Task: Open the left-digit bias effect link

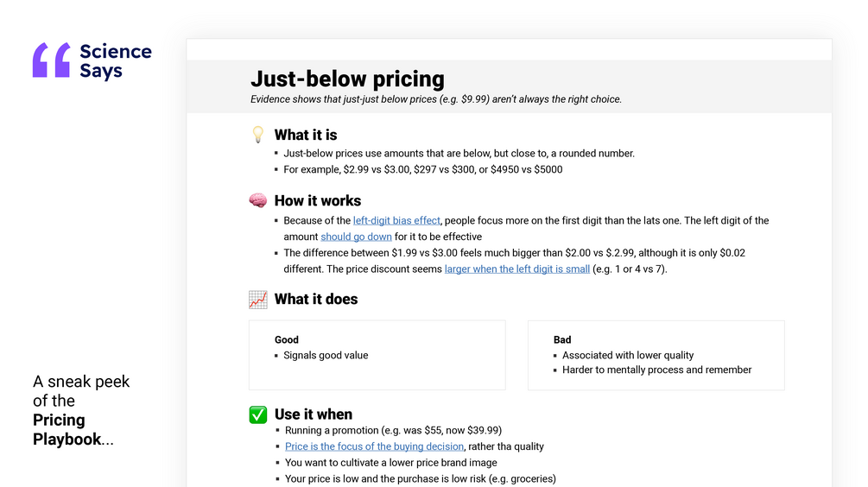Action: click(396, 221)
